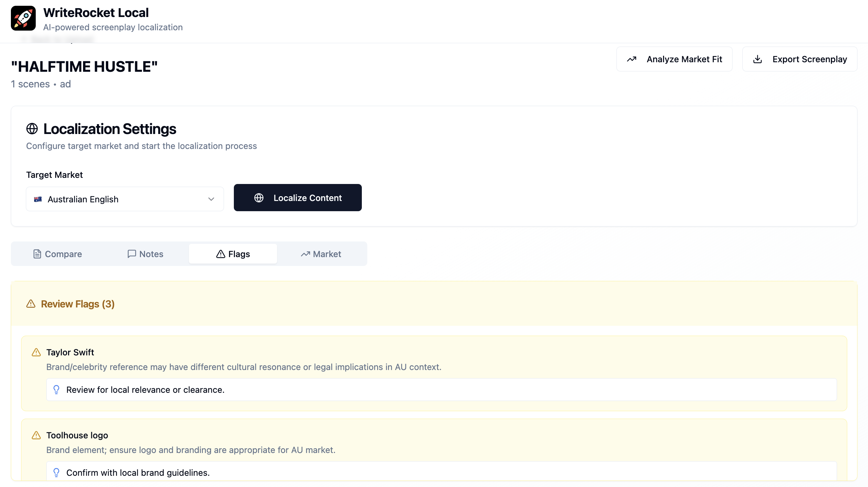Click the Australian flag icon in the dropdown
Viewport: 868px width, 487px height.
click(38, 199)
